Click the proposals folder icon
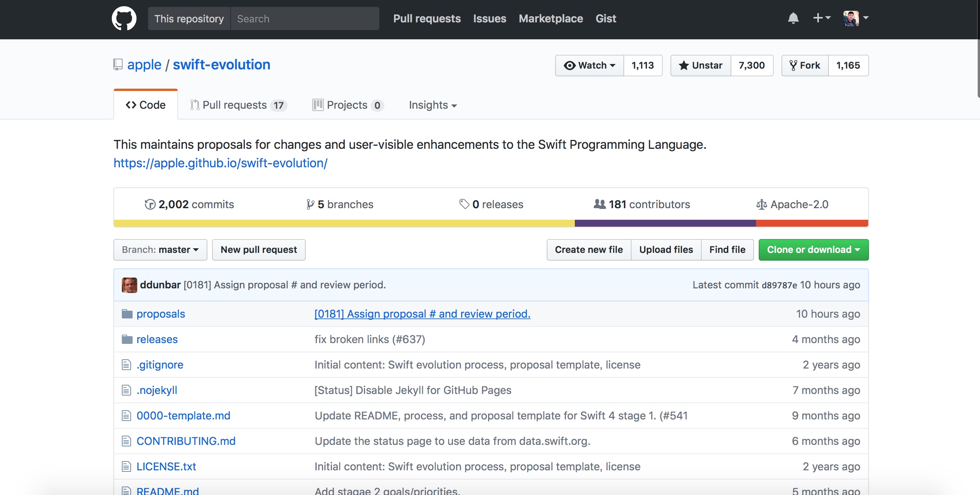The image size is (980, 495). click(127, 314)
